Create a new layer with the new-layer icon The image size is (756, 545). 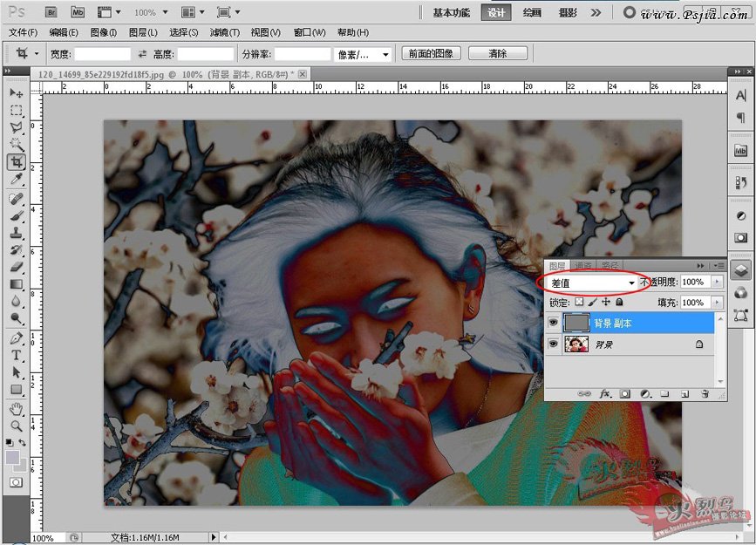click(x=684, y=394)
